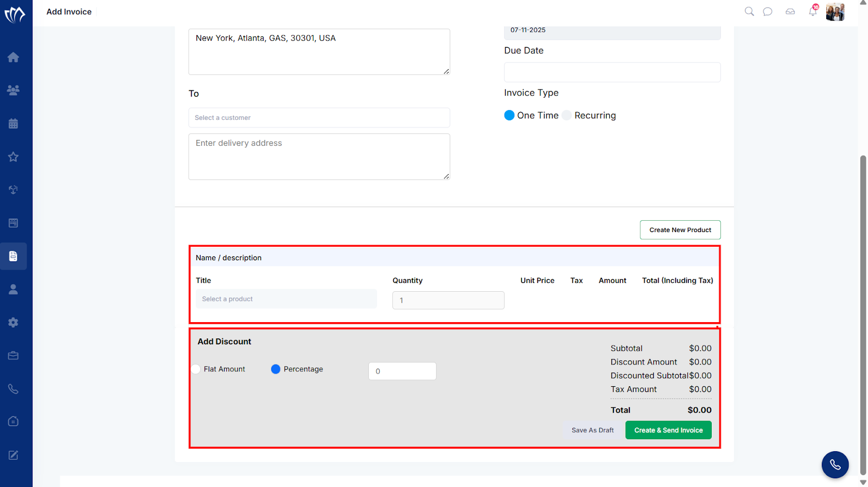Focus the Enter delivery address textarea

[319, 157]
